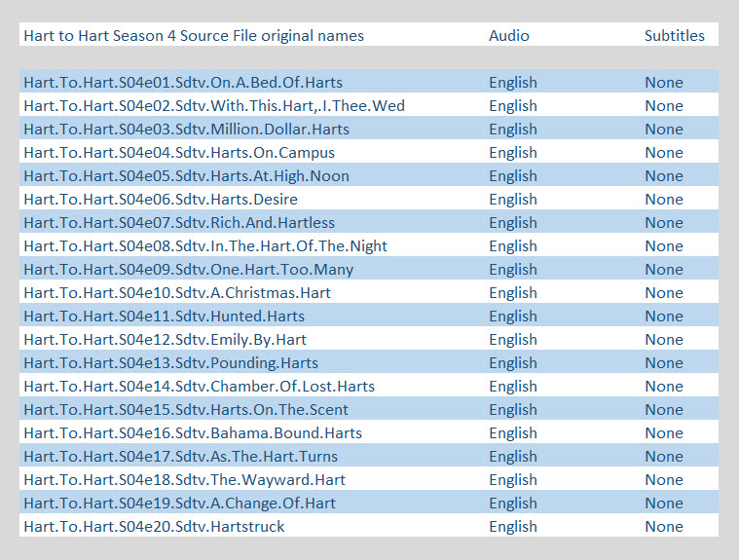Select file name S04e09 One.Hart.Too.Many
The width and height of the screenshot is (739, 560).
pos(189,270)
